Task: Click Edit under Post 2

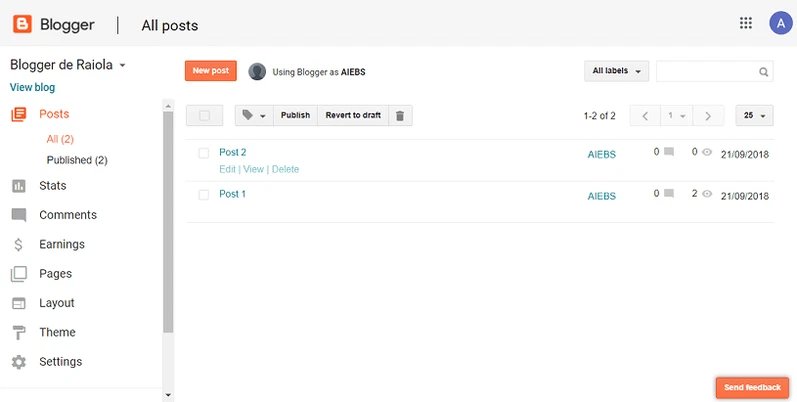Action: [227, 169]
